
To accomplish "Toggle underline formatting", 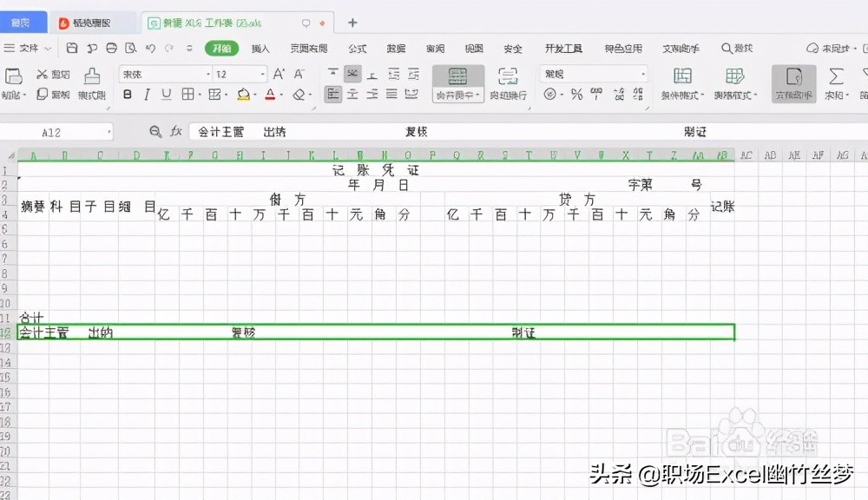I will (x=165, y=93).
